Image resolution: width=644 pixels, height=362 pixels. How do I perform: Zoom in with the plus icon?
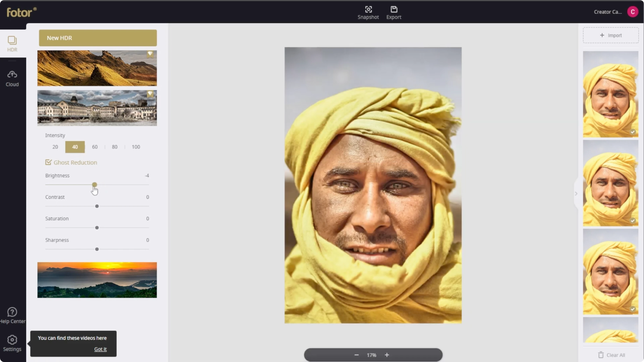pyautogui.click(x=387, y=355)
